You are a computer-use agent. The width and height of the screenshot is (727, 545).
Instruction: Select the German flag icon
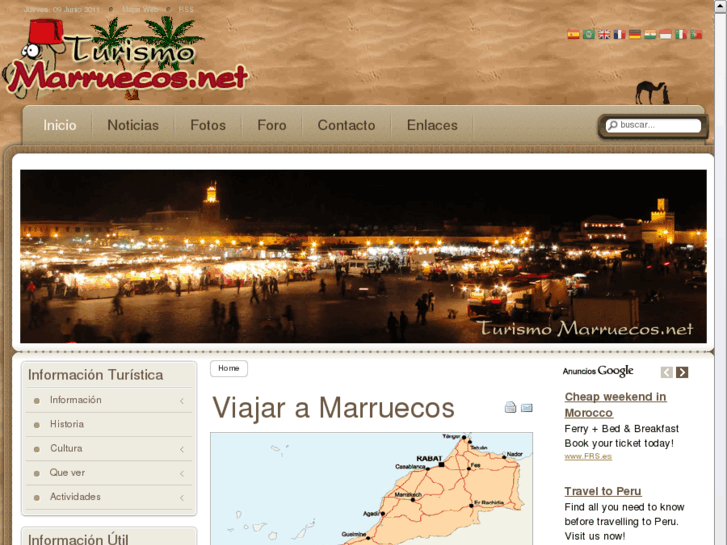click(635, 34)
